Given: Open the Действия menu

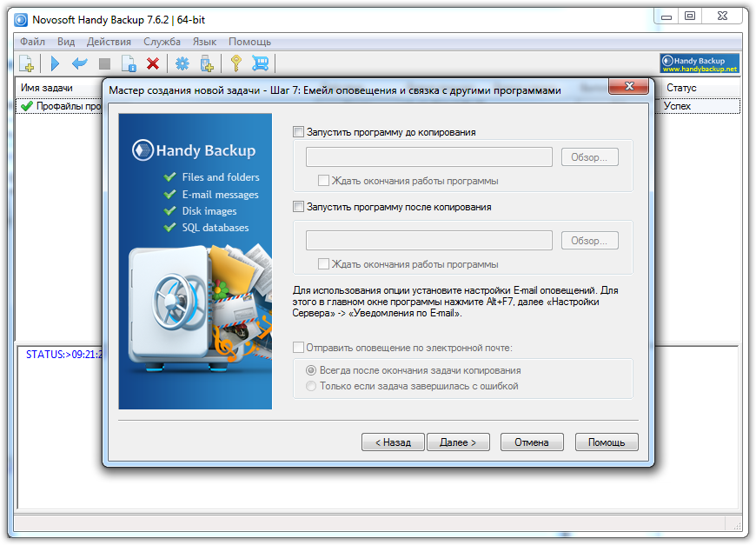Looking at the screenshot, I should coord(109,42).
